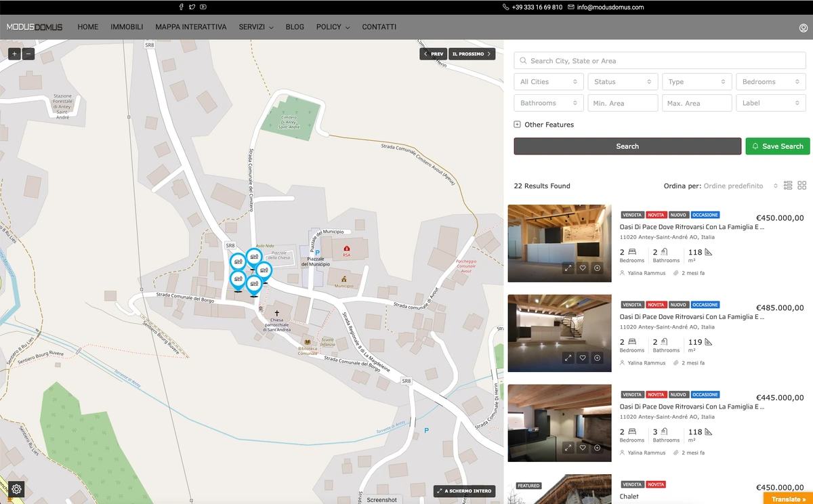Click the PREV map button

tap(434, 54)
